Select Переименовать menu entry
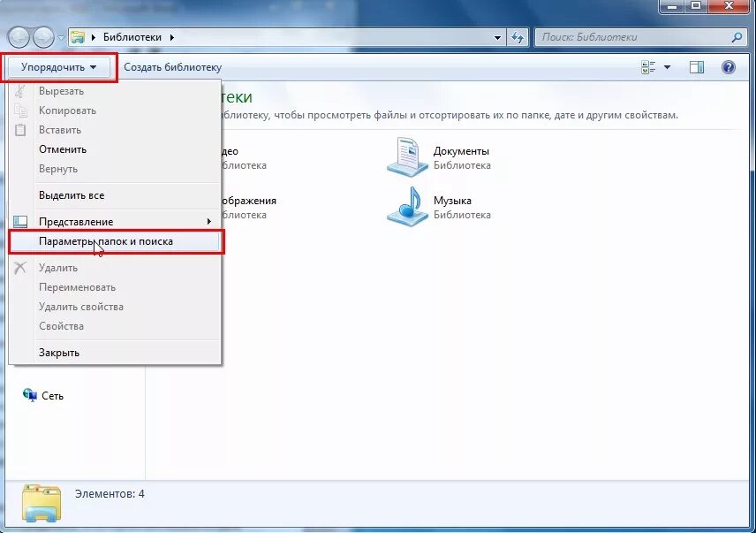This screenshot has width=756, height=533. pyautogui.click(x=115, y=287)
